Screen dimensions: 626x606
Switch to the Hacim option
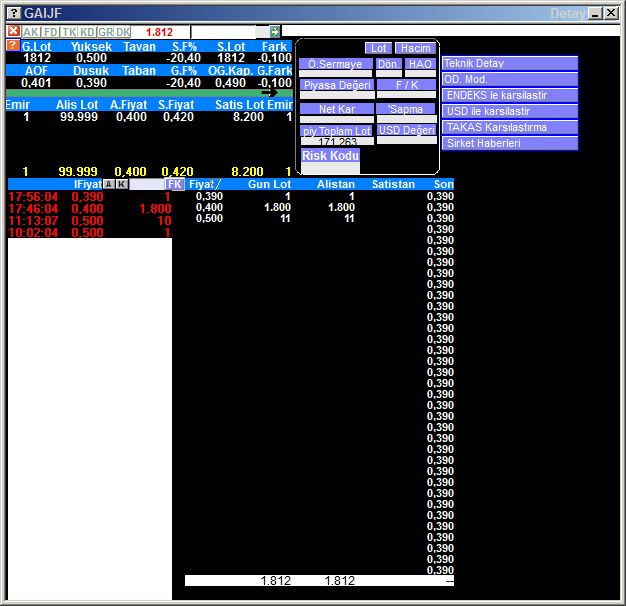(414, 48)
